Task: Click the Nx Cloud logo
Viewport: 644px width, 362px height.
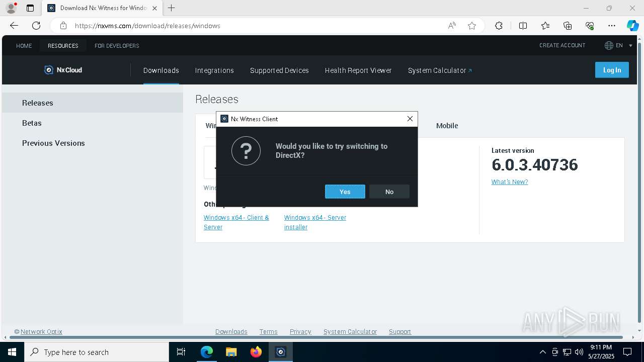Action: coord(63,70)
